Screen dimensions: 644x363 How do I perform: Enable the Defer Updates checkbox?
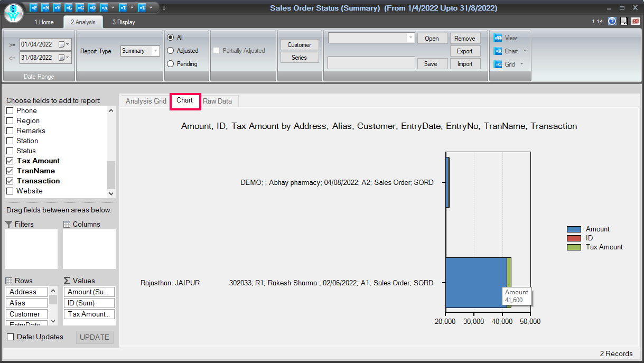[10, 337]
